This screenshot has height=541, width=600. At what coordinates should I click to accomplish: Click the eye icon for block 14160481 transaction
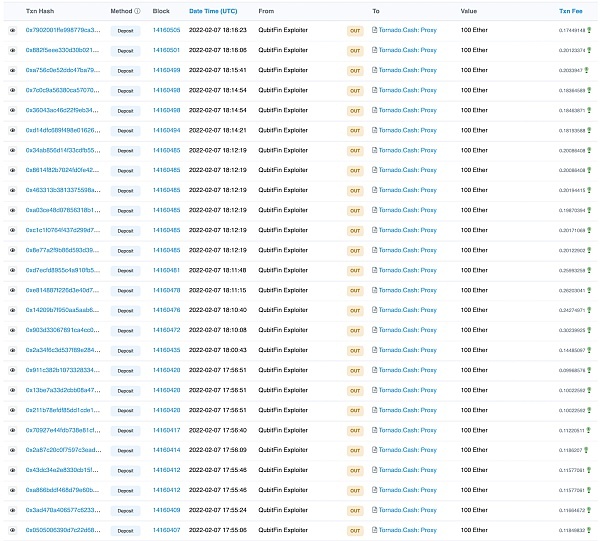pos(13,270)
